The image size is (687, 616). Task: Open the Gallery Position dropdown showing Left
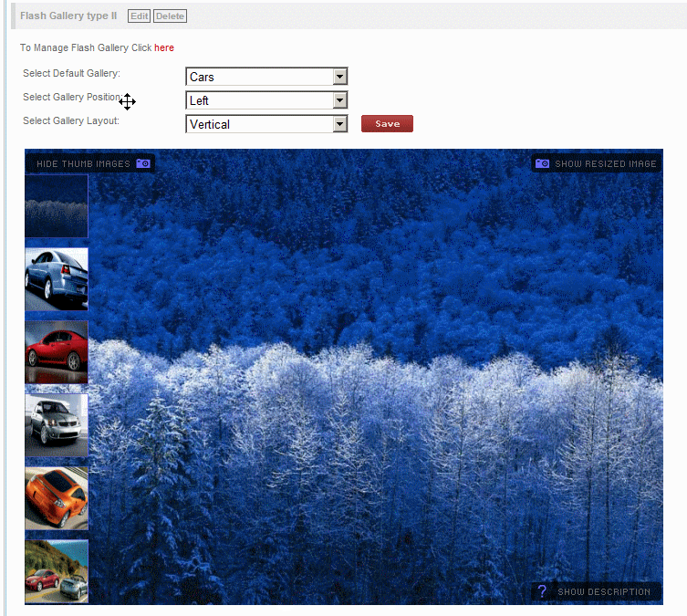pos(266,100)
